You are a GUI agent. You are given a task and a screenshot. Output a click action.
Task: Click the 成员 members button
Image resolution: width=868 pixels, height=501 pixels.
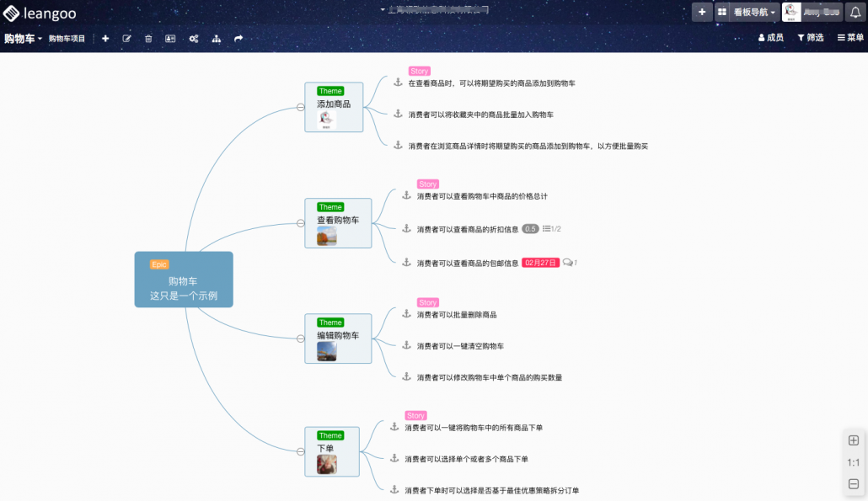[770, 38]
